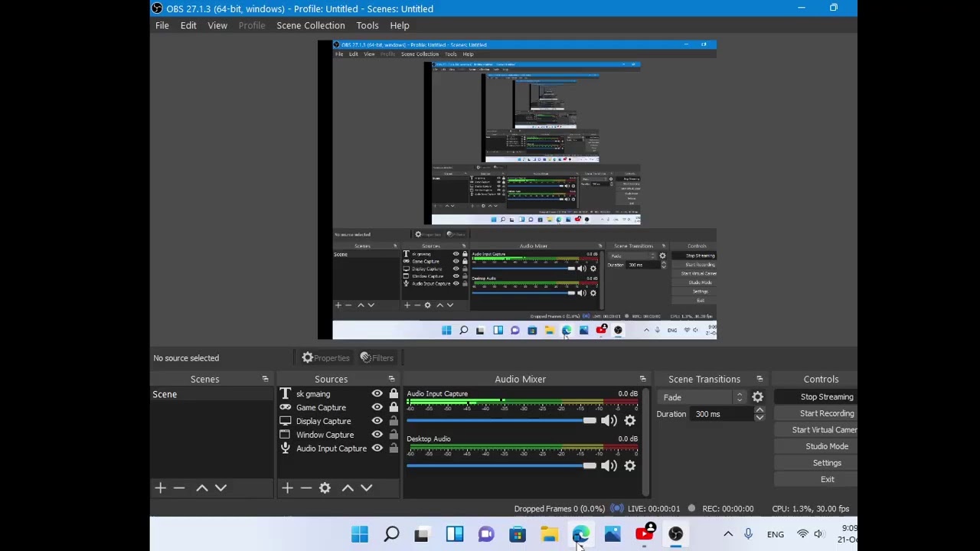Mute Audio Input Capture speaker icon
980x551 pixels.
pos(609,420)
